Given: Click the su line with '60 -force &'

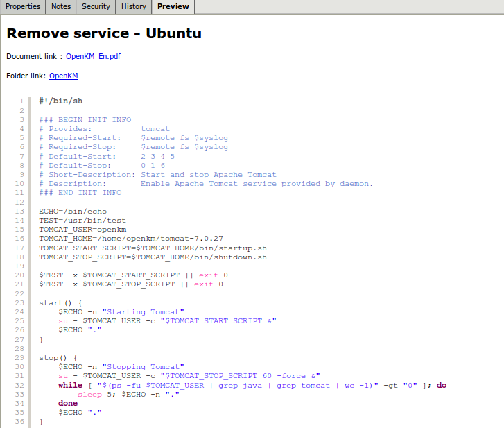Looking at the screenshot, I should [189, 375].
